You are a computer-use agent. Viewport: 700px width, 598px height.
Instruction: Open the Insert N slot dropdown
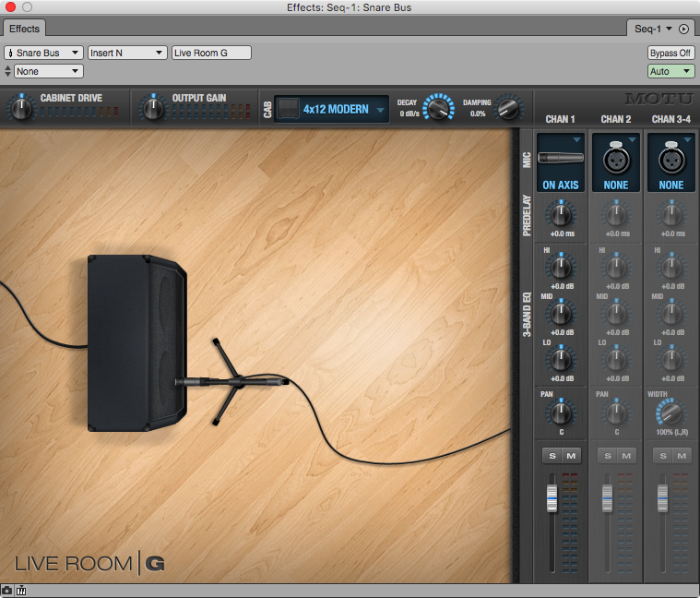pyautogui.click(x=127, y=53)
